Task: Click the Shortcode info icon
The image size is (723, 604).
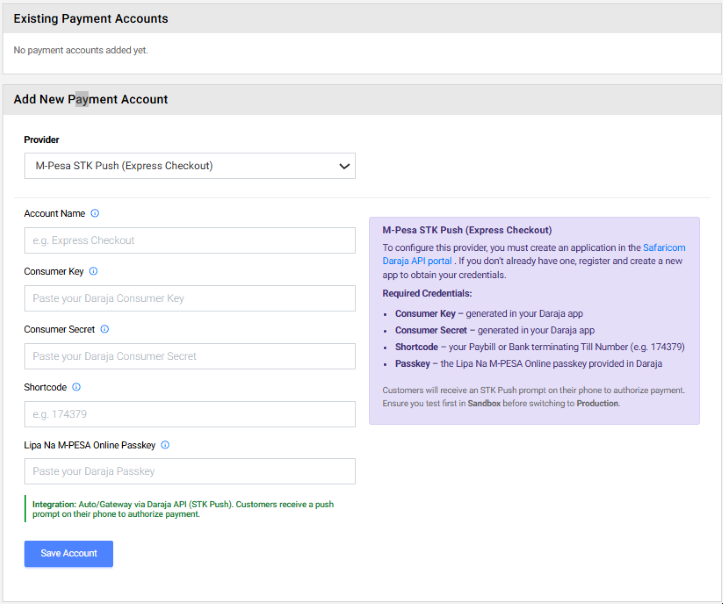Action: point(77,387)
